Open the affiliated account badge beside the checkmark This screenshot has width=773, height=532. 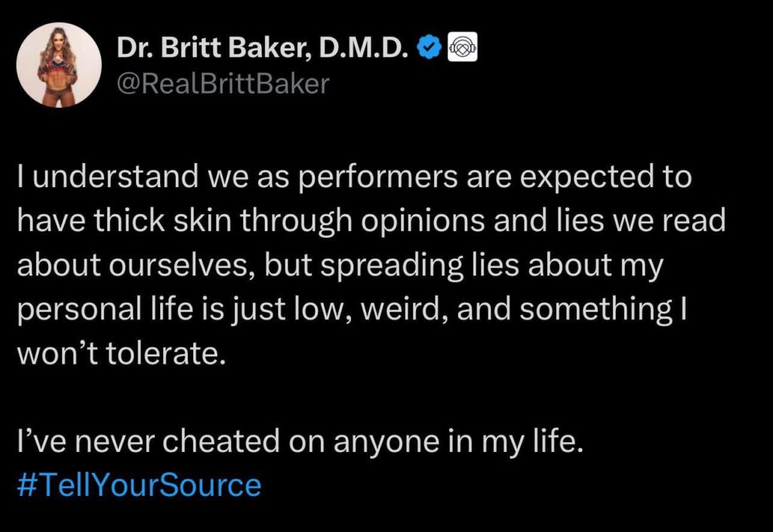coord(461,45)
